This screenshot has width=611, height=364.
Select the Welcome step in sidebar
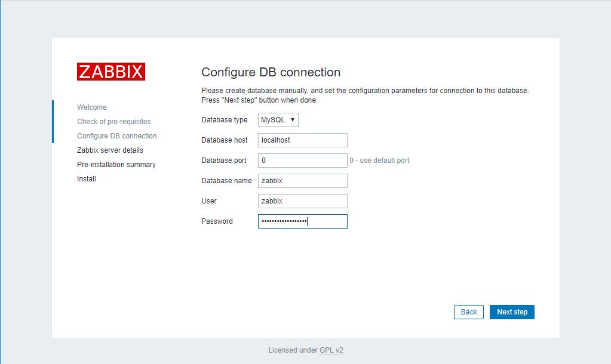pyautogui.click(x=92, y=107)
